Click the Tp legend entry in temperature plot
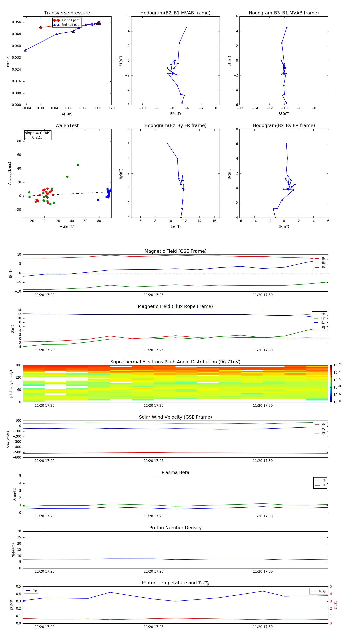351x644 pixels. tap(31, 591)
